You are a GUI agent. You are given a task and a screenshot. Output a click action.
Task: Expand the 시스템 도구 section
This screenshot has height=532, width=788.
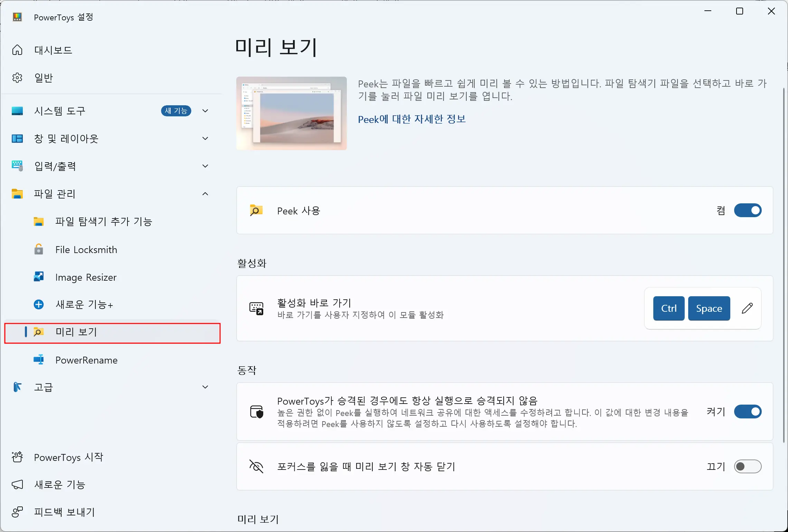coord(205,111)
